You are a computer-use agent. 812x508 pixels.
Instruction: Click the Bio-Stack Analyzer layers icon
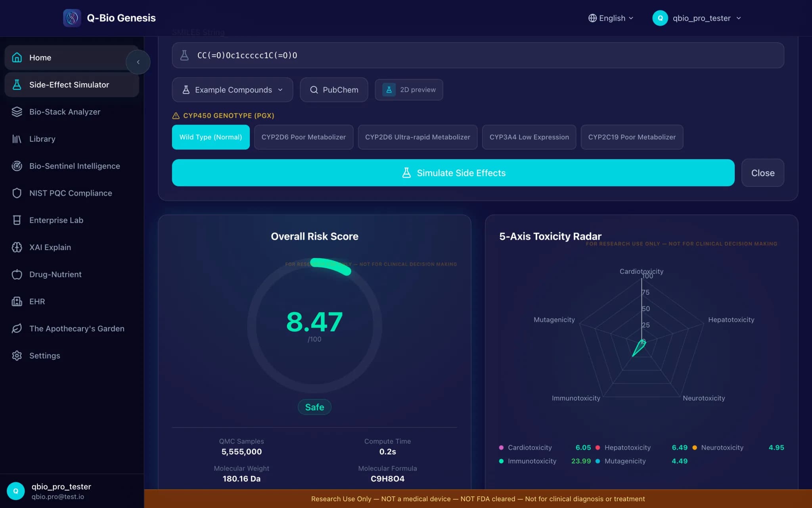[17, 112]
